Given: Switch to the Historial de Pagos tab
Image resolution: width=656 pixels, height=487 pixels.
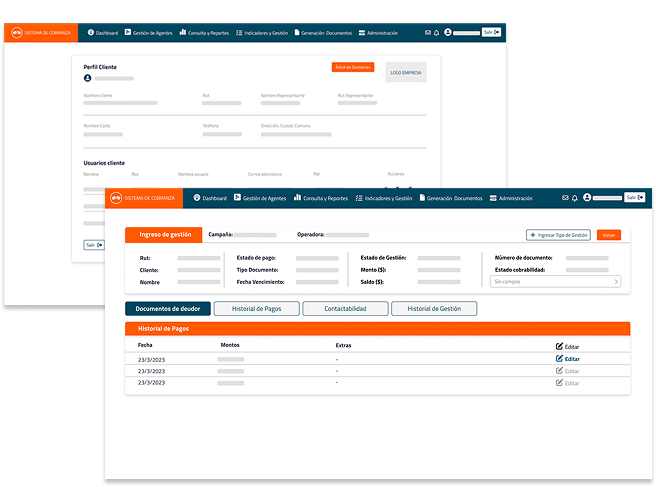Looking at the screenshot, I should pyautogui.click(x=256, y=309).
